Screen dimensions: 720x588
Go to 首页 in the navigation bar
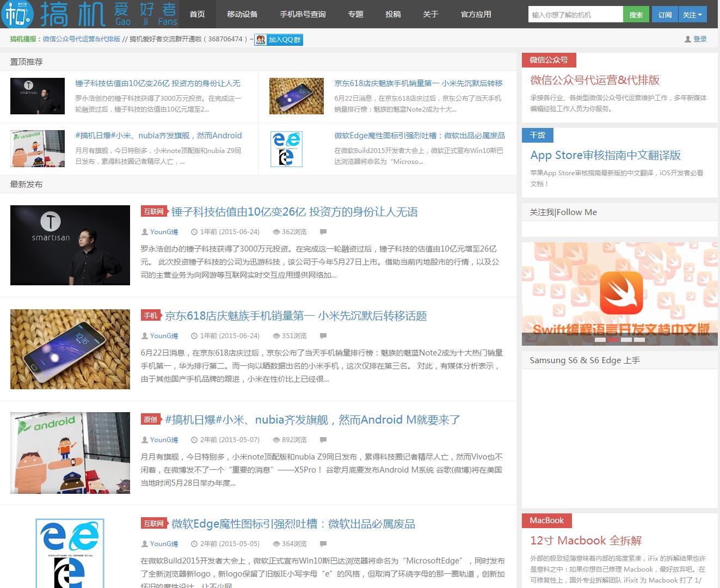(x=198, y=14)
